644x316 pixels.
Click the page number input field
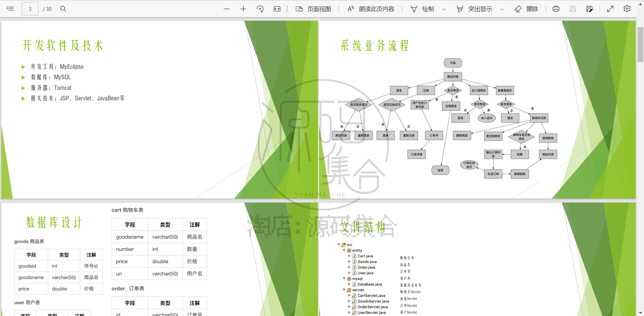[30, 9]
